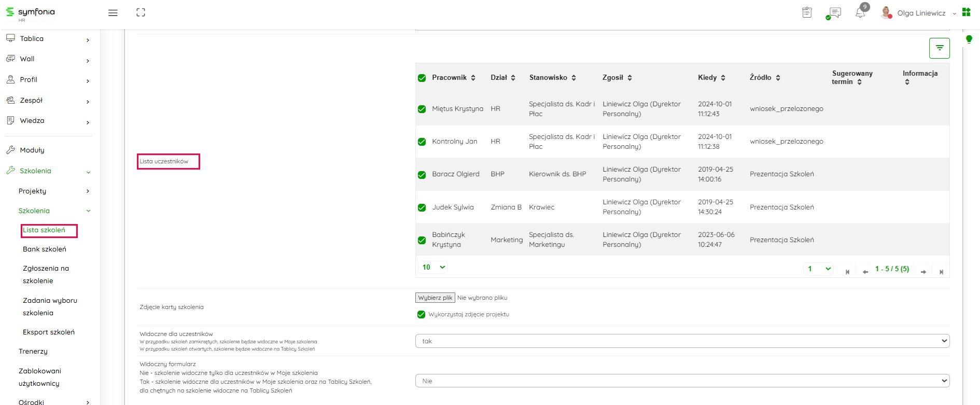Click the 'Wybierz plik' button

pos(435,298)
